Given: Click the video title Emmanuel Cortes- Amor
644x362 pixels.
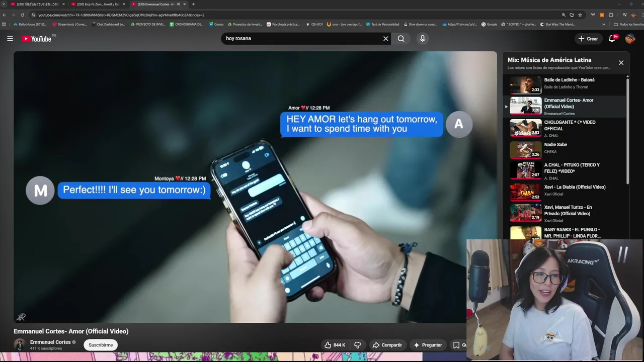Looking at the screenshot, I should [x=71, y=331].
